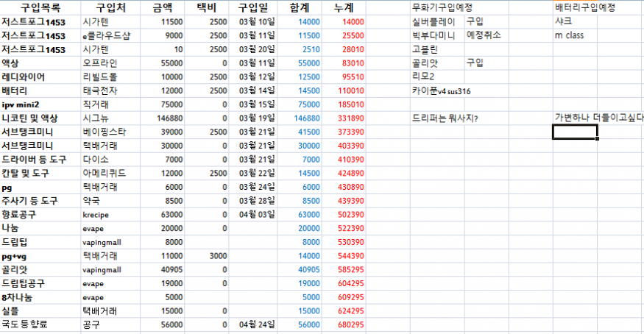Select the 리모2 cell
The image size is (644, 334).
pyautogui.click(x=437, y=77)
